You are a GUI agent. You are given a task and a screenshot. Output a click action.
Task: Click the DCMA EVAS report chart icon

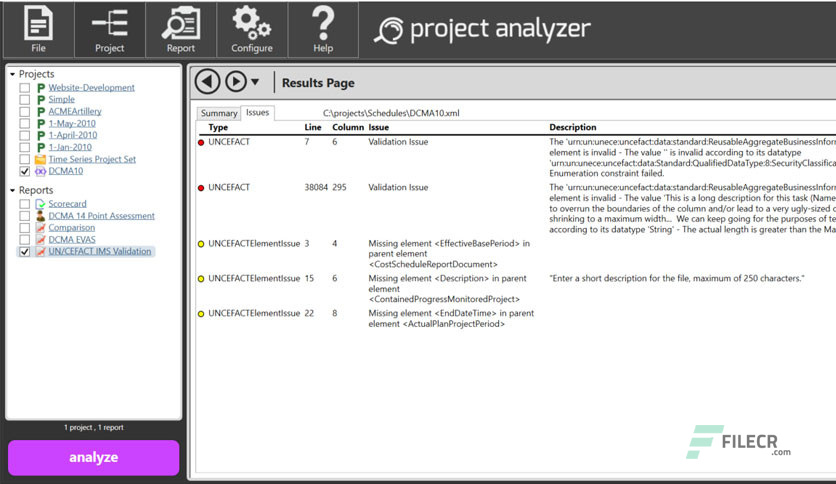[41, 240]
